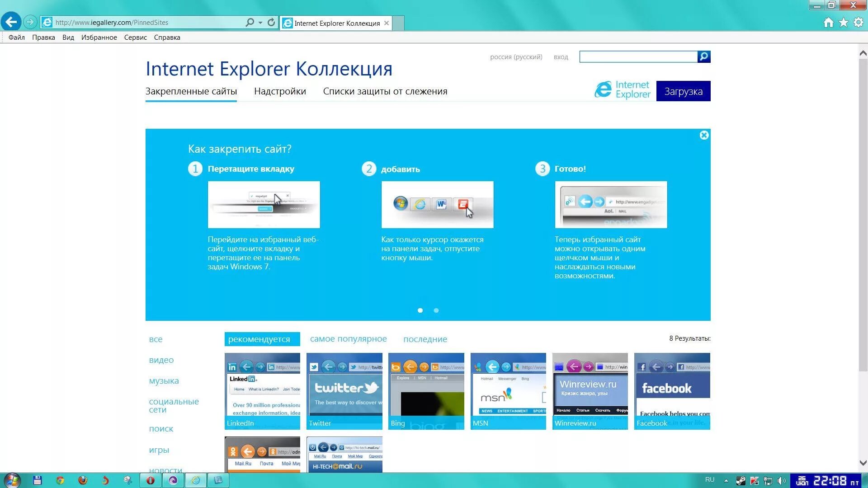Image resolution: width=868 pixels, height=488 pixels.
Task: Click the Refresh page icon
Action: [x=271, y=22]
